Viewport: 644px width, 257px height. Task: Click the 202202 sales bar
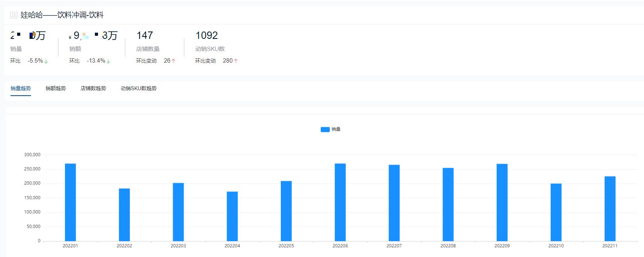(x=124, y=215)
